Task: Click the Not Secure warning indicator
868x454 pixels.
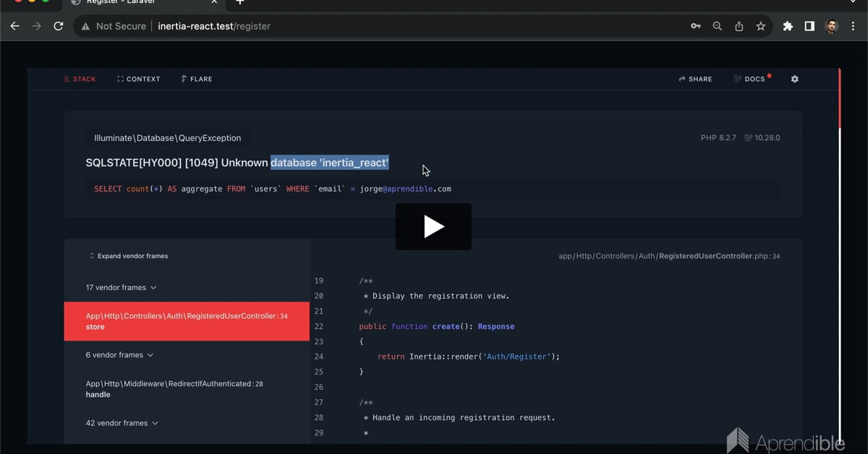Action: [x=114, y=26]
